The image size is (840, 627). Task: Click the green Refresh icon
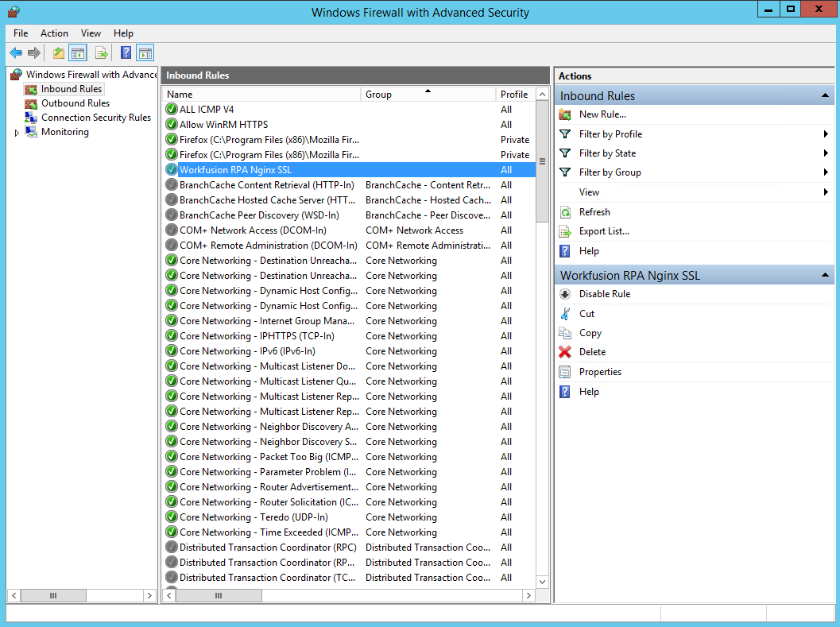click(x=565, y=212)
